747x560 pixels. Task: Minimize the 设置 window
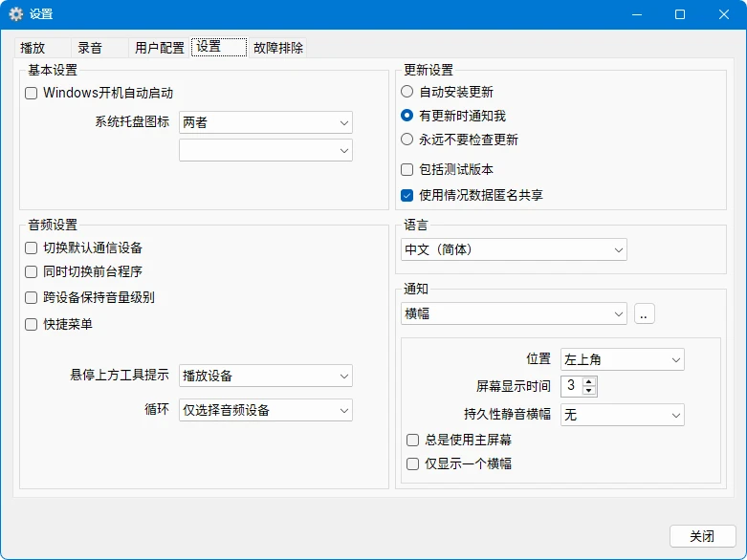[x=637, y=14]
